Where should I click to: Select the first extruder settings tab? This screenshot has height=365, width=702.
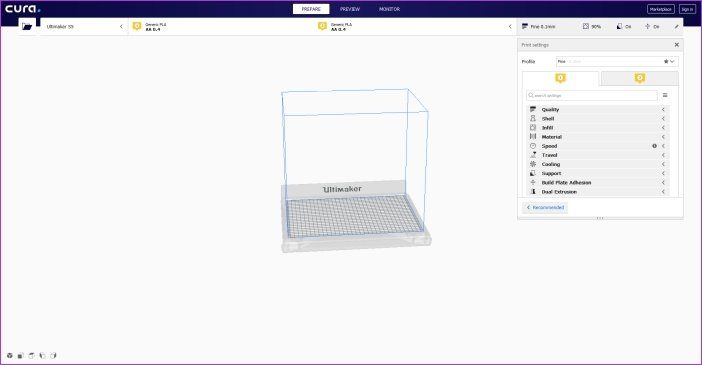click(561, 78)
